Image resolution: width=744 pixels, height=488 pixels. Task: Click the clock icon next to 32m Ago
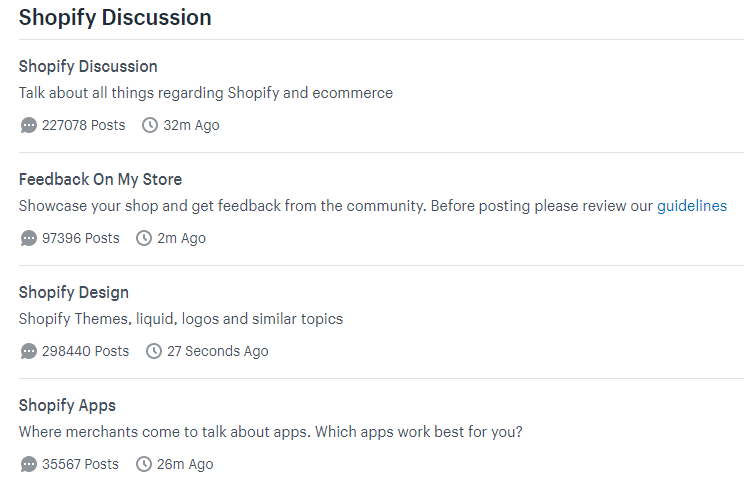coord(150,126)
